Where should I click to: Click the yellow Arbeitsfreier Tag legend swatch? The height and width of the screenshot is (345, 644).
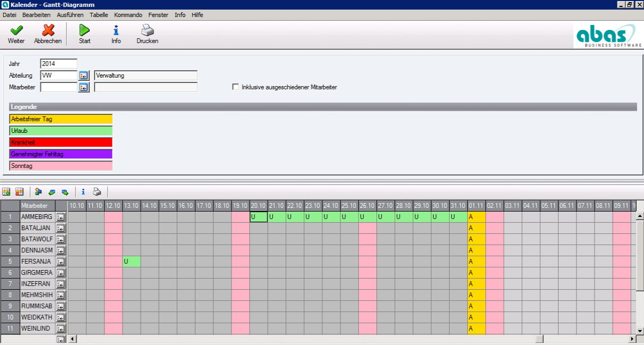pyautogui.click(x=61, y=119)
